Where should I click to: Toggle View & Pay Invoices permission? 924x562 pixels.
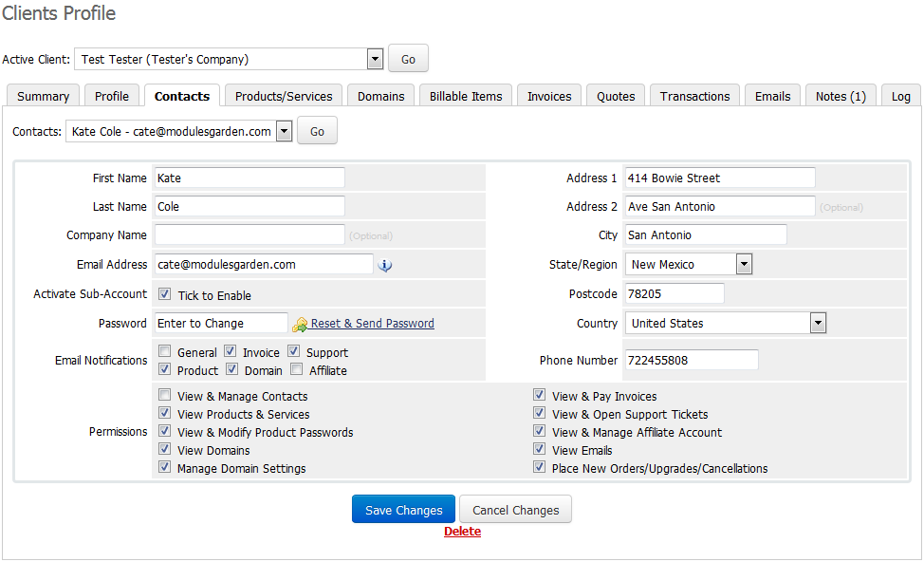coord(539,395)
